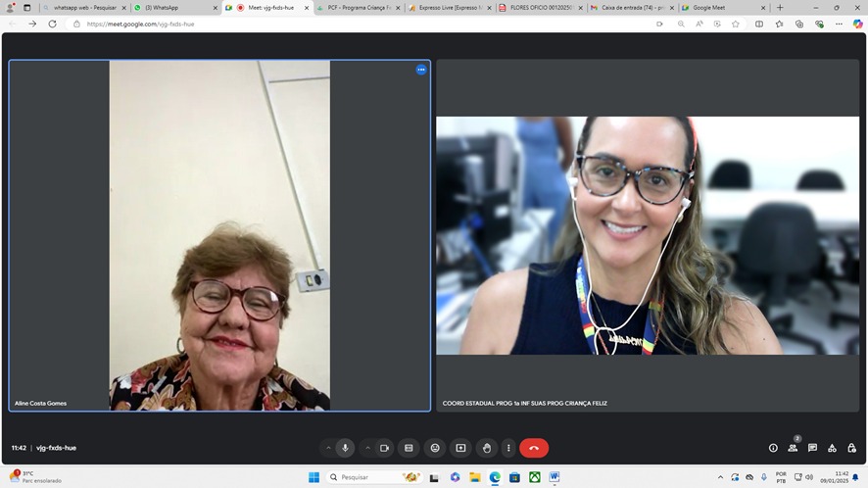868x488 pixels.
Task: Open the in-call chat panel
Action: (x=812, y=448)
